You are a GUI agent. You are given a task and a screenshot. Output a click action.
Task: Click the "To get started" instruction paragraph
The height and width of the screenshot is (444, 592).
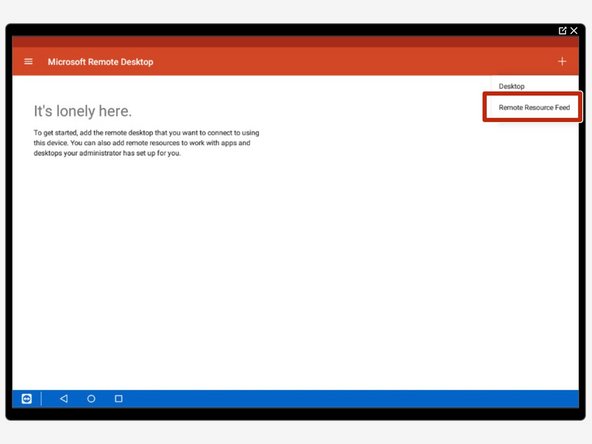146,143
